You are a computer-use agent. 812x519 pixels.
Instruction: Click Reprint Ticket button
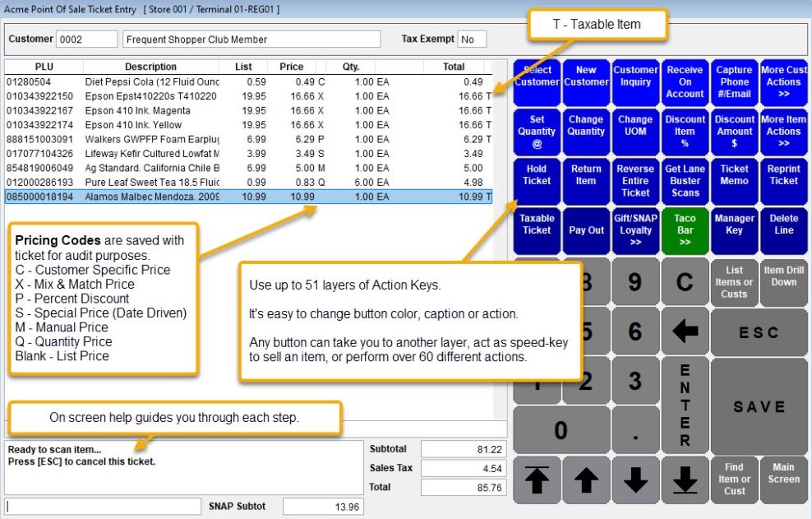pyautogui.click(x=783, y=181)
